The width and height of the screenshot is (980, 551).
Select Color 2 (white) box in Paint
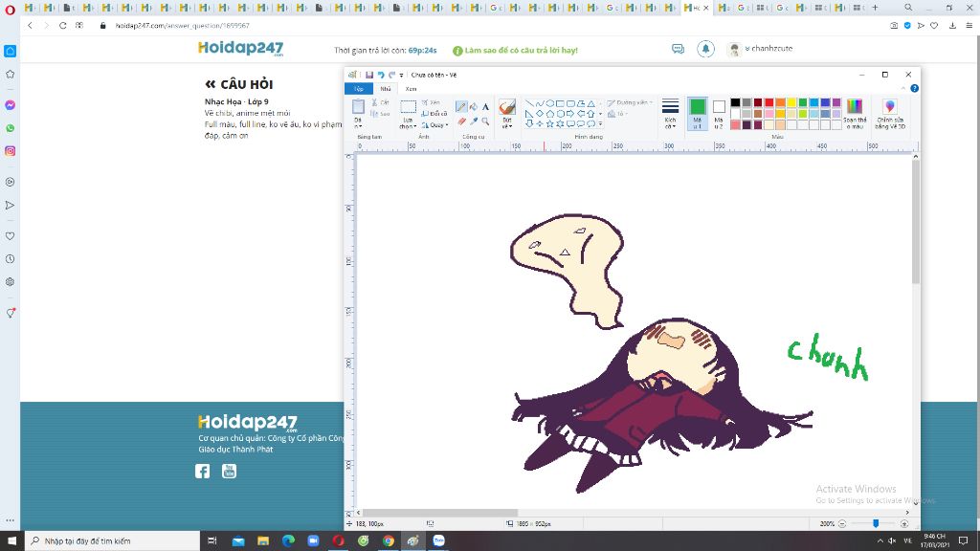pos(719,114)
